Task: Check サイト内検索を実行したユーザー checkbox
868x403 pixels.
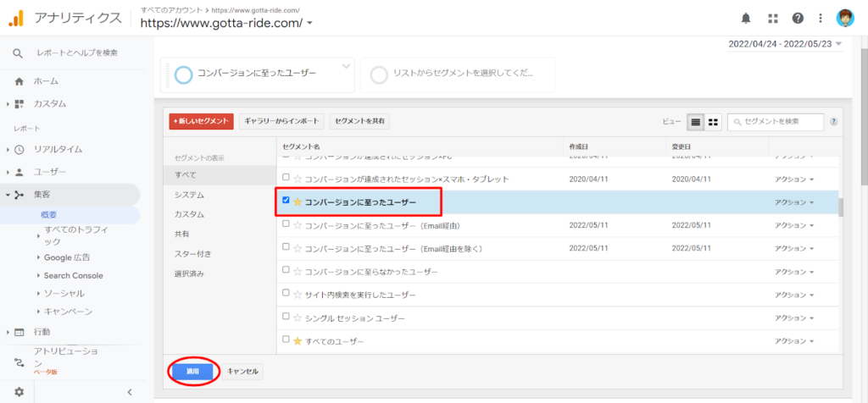Action: point(286,294)
